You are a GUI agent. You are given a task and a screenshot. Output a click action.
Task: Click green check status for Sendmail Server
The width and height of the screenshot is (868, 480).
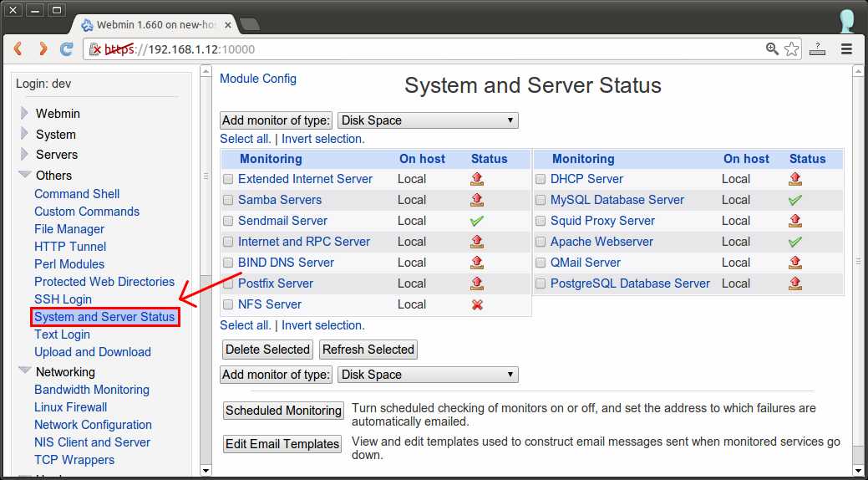click(x=477, y=221)
